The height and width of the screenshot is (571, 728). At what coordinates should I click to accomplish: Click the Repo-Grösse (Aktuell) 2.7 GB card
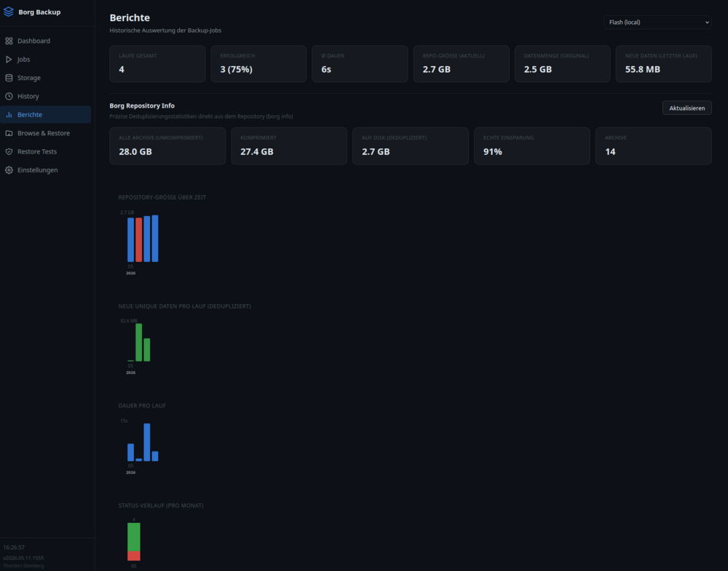click(x=461, y=64)
